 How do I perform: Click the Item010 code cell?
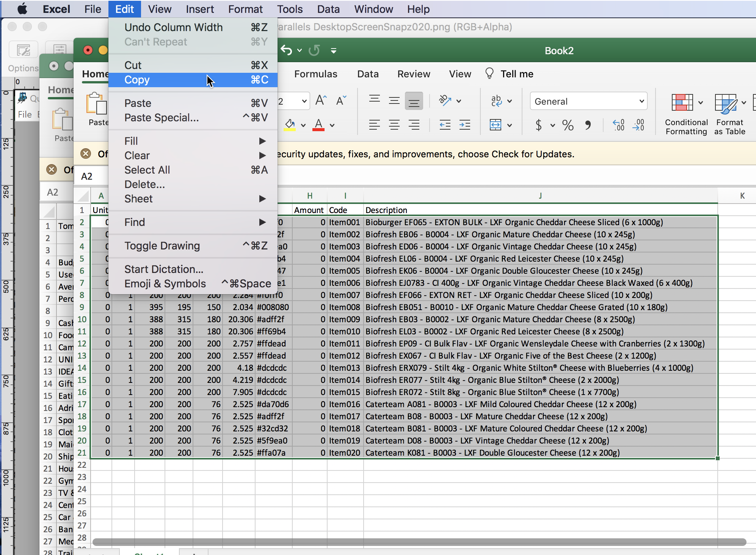[x=345, y=331]
